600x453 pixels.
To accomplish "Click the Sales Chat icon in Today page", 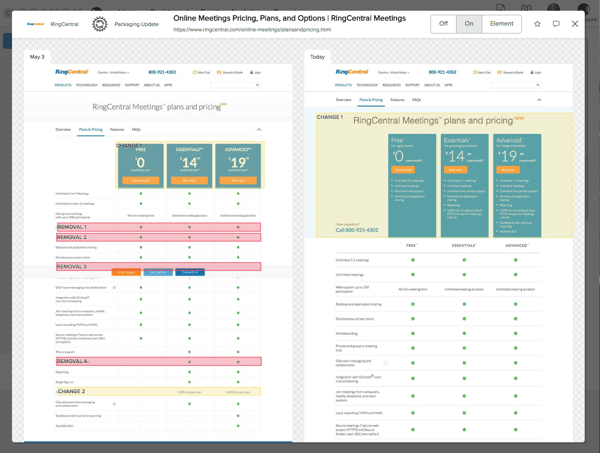I will (x=483, y=72).
